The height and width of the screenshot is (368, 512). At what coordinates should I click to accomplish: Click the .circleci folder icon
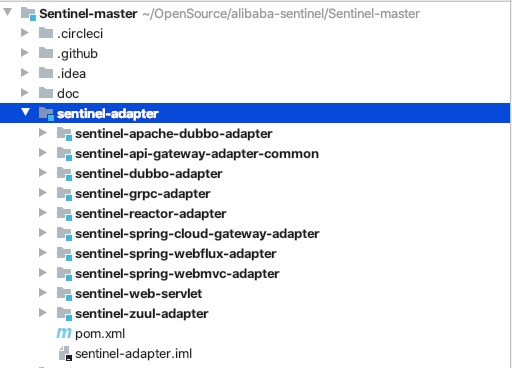pyautogui.click(x=46, y=33)
